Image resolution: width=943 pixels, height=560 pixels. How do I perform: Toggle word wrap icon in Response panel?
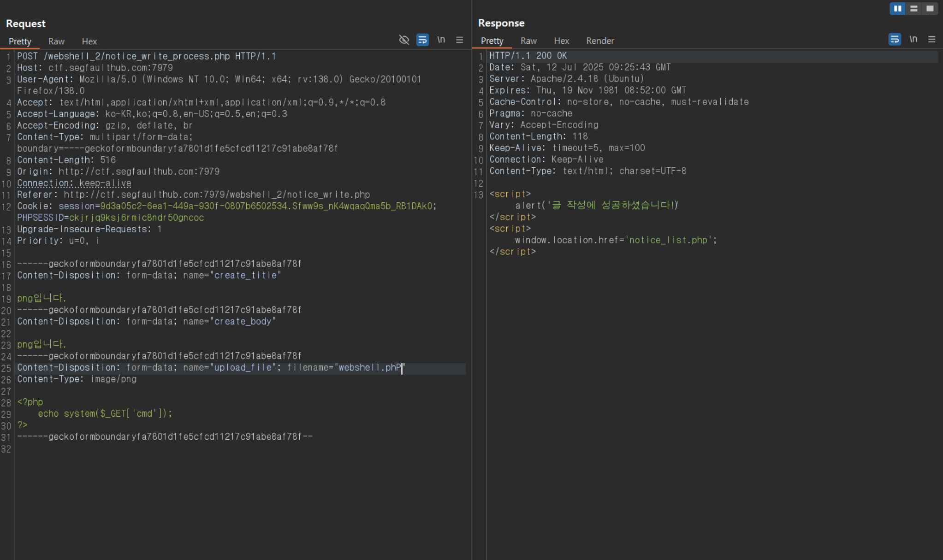click(895, 40)
